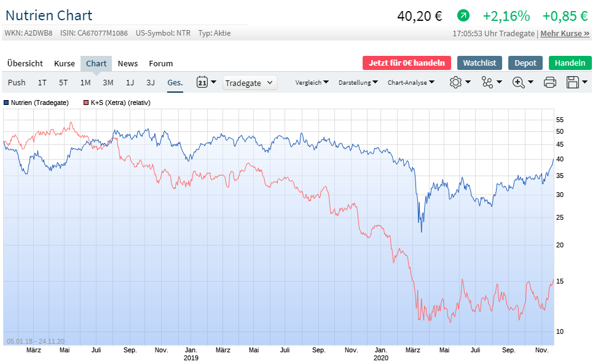
Task: Click the Nutrien Chart heading
Action: (49, 15)
